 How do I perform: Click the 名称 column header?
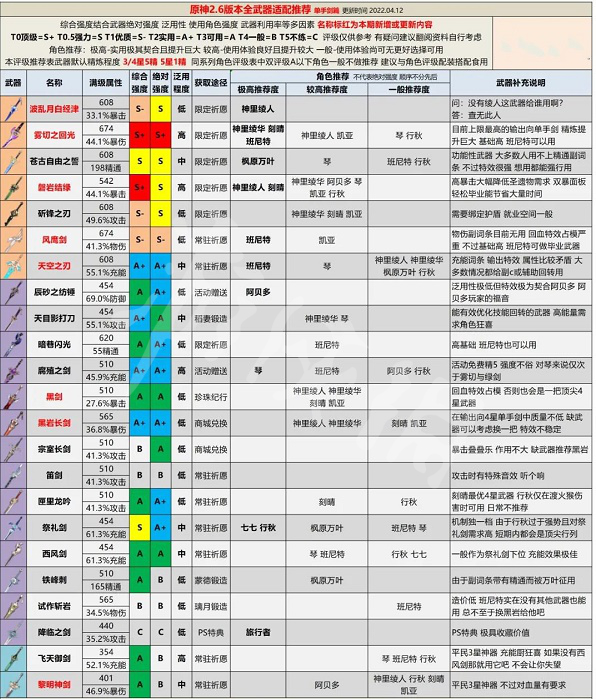(x=54, y=82)
